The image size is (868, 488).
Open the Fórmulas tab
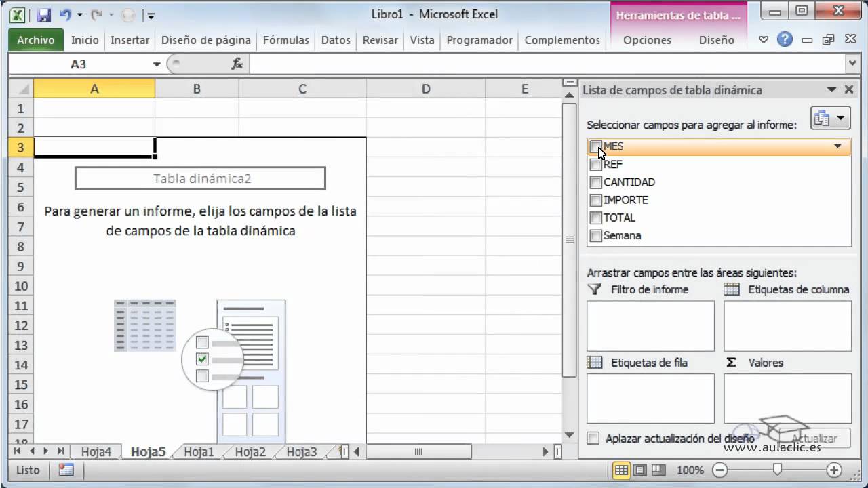[286, 40]
